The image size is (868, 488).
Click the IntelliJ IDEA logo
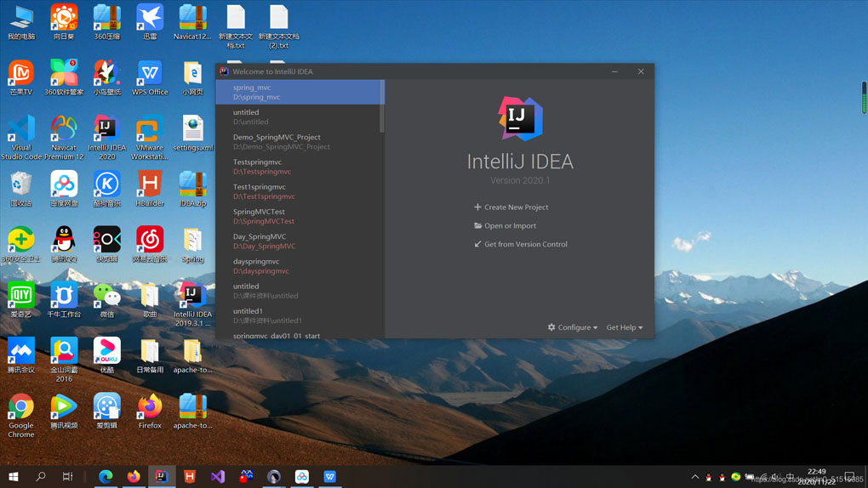click(520, 119)
